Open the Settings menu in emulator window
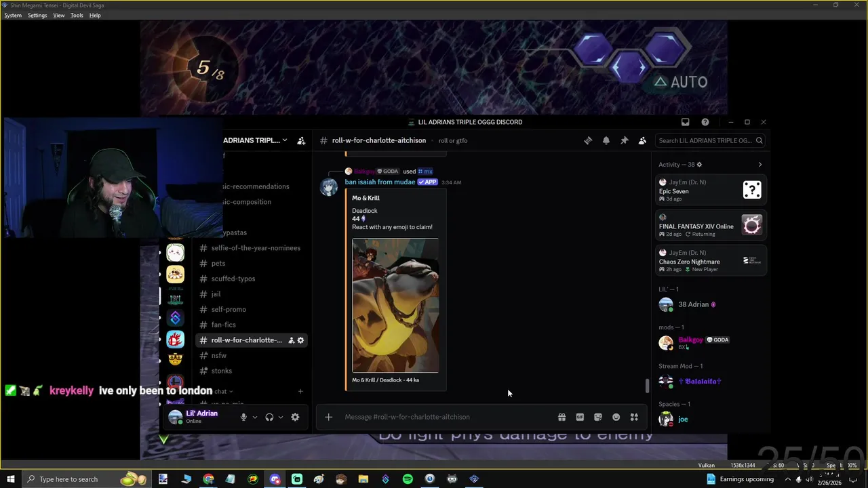Screen dimensions: 868x488 tap(37, 15)
